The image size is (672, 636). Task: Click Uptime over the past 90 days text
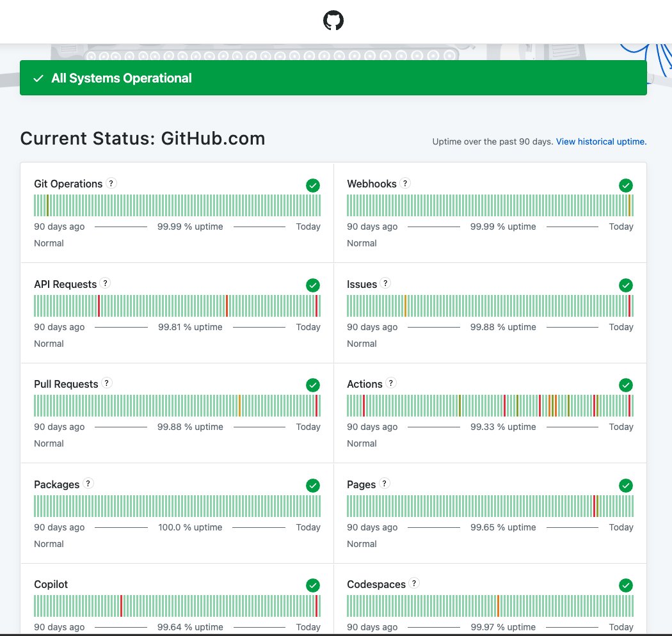(492, 141)
